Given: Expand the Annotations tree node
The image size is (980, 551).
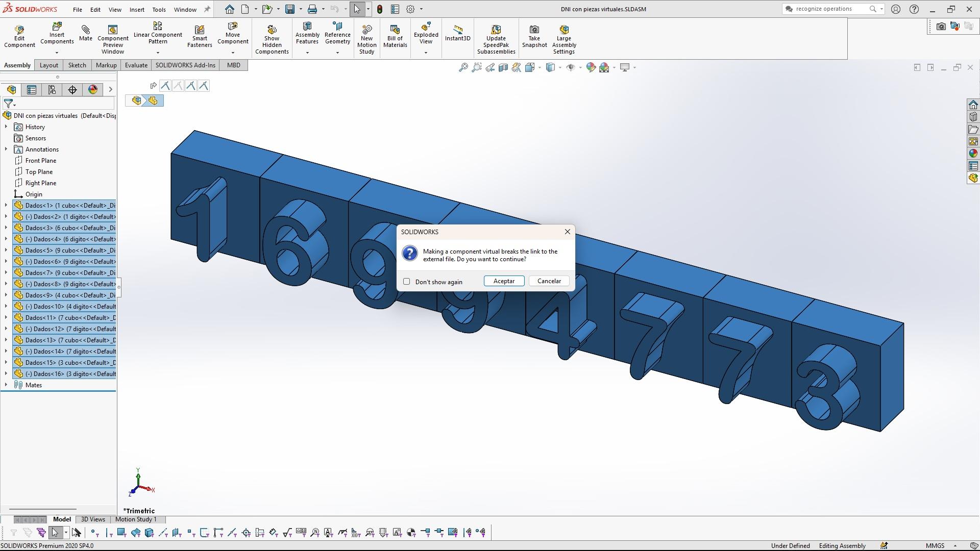Looking at the screenshot, I should click(6, 149).
